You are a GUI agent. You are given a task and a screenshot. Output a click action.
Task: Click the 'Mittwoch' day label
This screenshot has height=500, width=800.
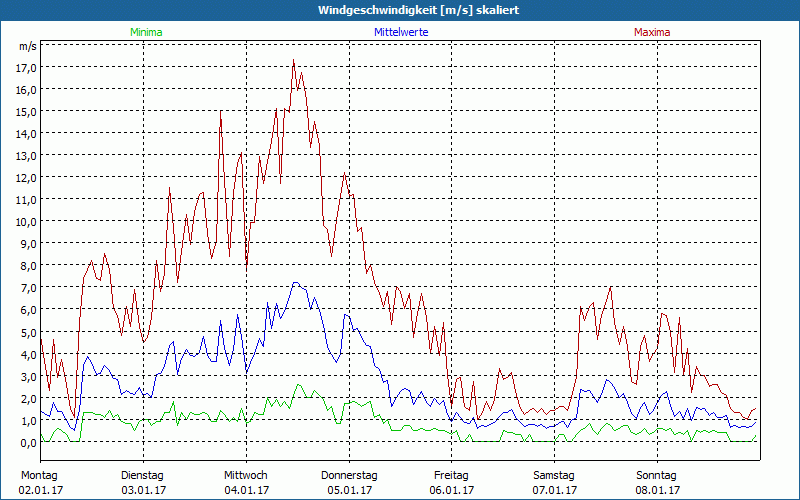pyautogui.click(x=245, y=476)
